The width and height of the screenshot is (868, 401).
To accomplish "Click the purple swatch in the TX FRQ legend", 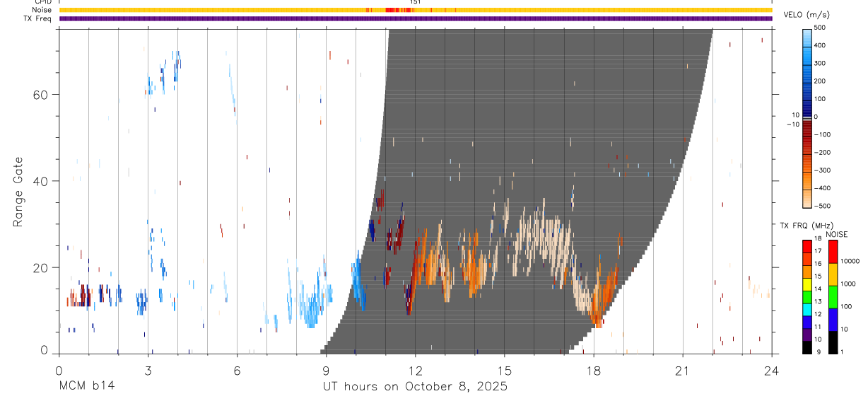I will click(807, 335).
